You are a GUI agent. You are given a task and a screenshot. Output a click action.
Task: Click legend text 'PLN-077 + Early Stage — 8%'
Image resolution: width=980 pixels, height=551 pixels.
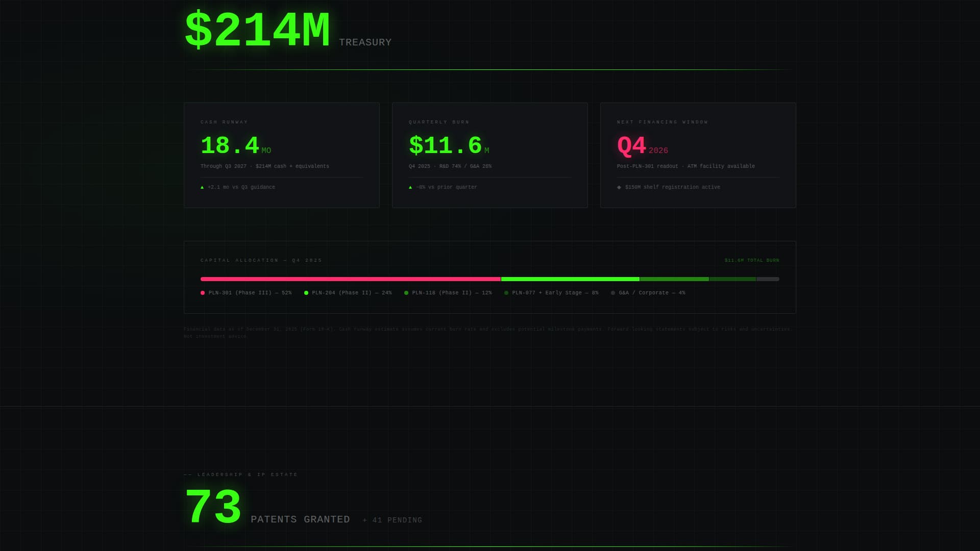coord(555,293)
